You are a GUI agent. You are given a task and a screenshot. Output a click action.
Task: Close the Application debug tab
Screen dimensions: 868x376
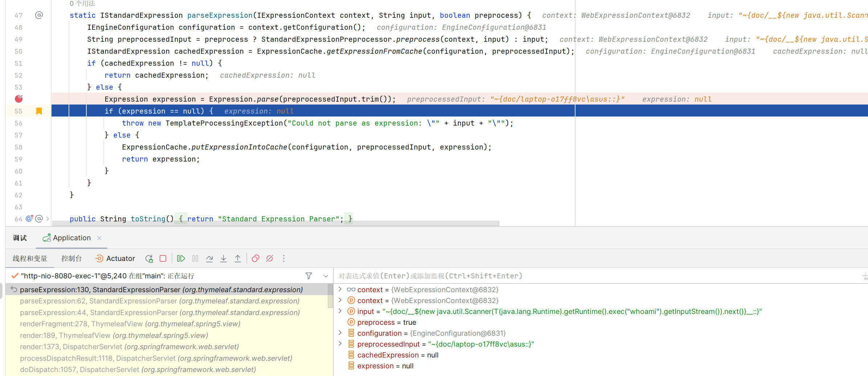pyautogui.click(x=99, y=238)
